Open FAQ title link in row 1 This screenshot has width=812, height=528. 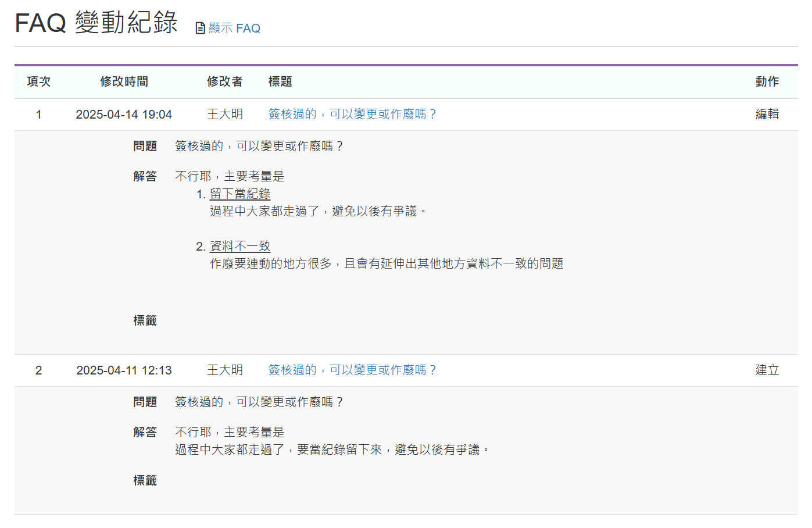tap(352, 114)
